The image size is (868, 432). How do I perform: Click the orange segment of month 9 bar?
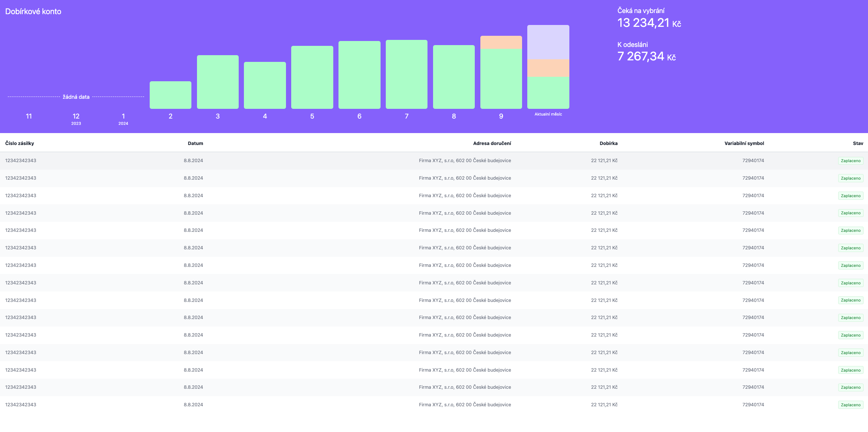coord(501,42)
